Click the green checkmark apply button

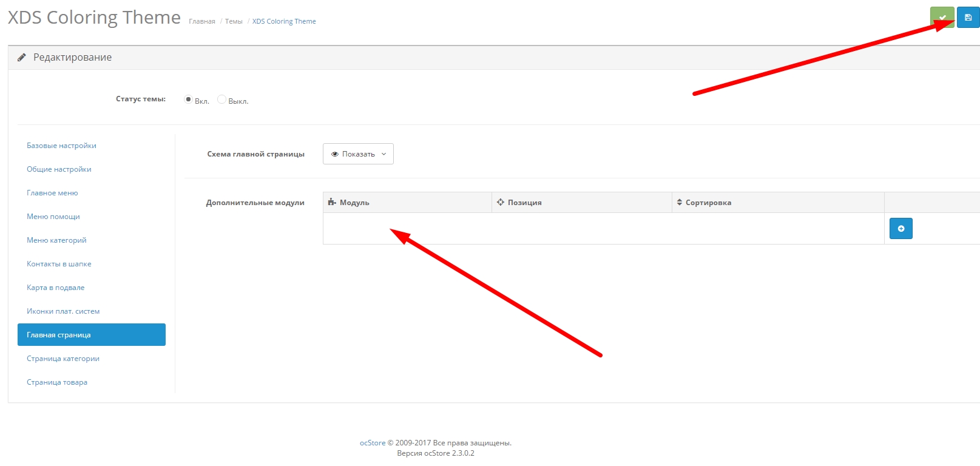(x=941, y=18)
